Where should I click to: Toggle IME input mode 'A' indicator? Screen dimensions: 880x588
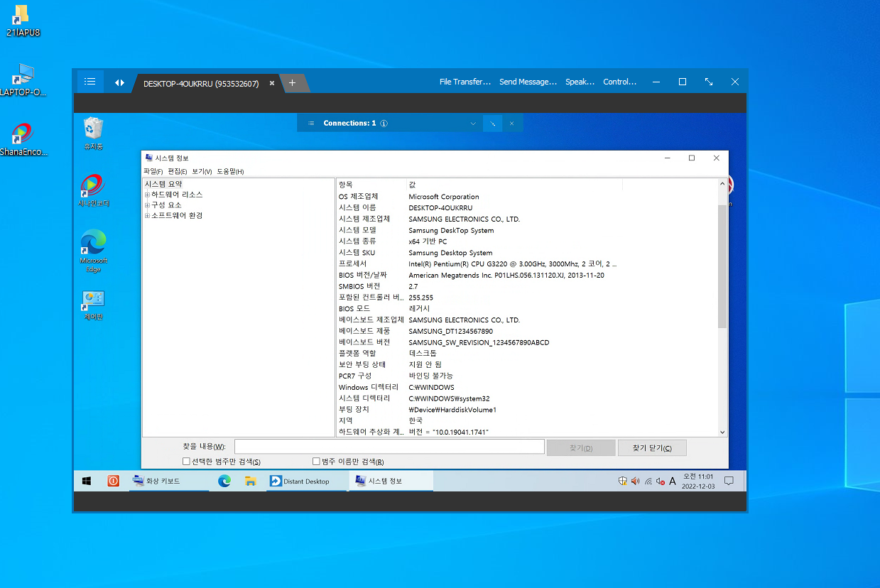pyautogui.click(x=673, y=481)
